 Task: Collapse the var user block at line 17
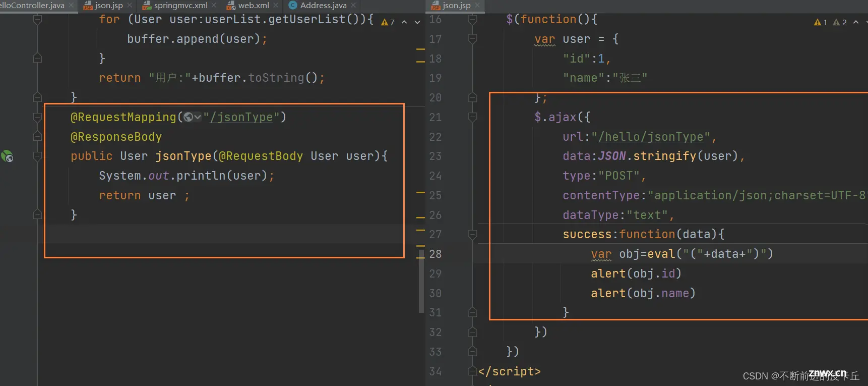click(473, 39)
